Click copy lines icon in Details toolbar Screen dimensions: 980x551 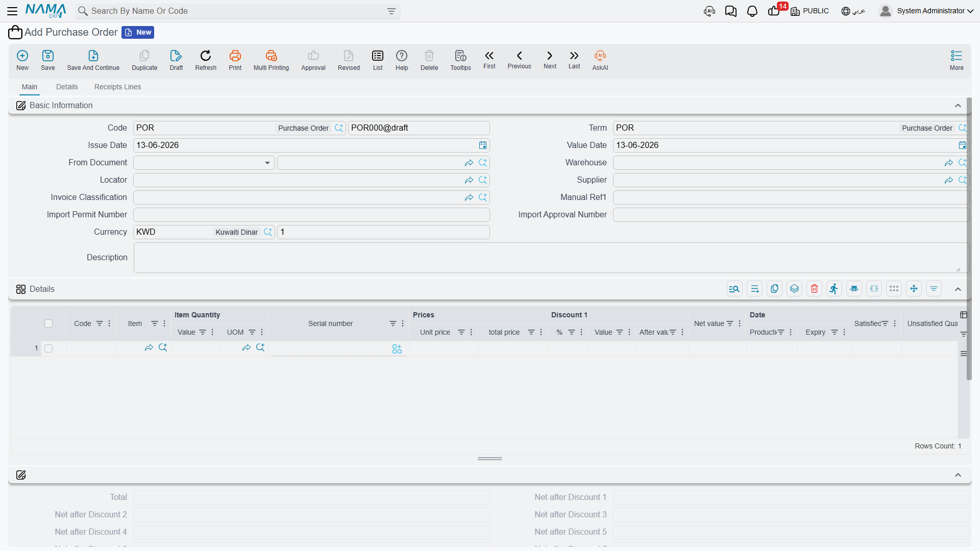click(774, 289)
